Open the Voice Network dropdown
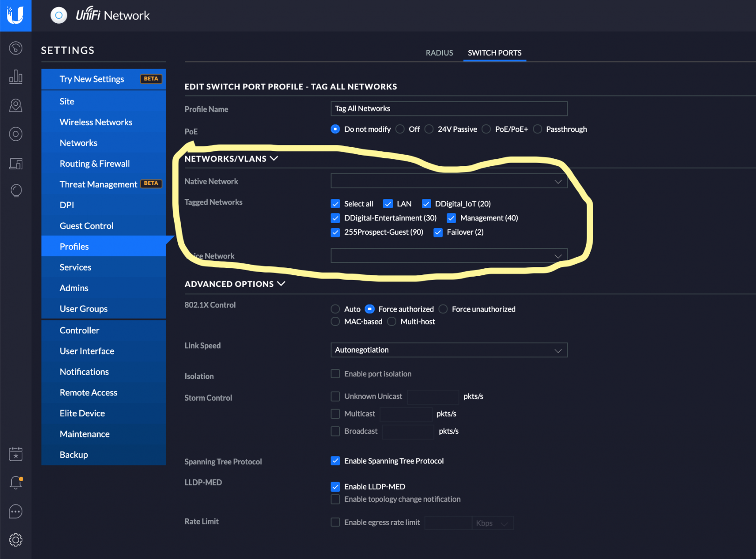This screenshot has width=756, height=559. (449, 256)
